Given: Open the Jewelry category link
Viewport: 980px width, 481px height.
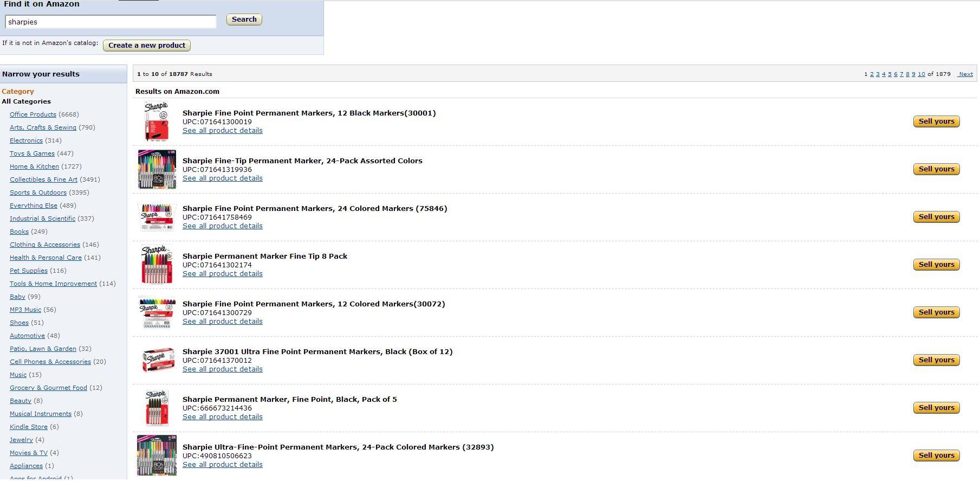Looking at the screenshot, I should coord(21,440).
